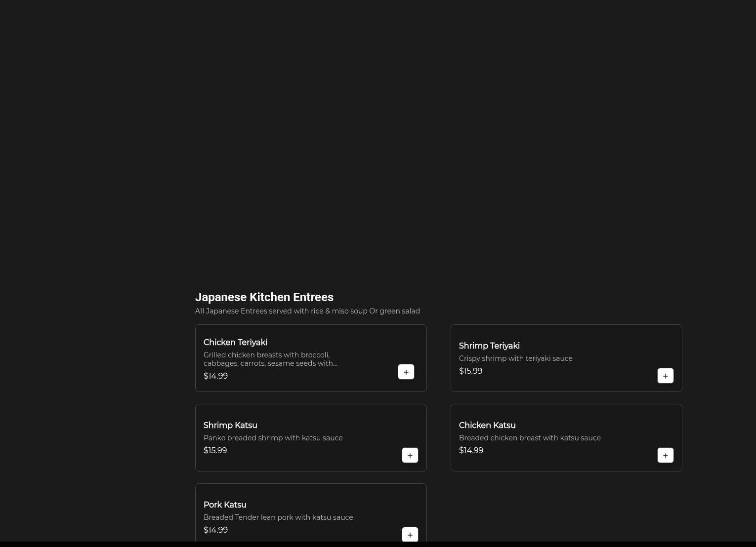This screenshot has height=547, width=756.
Task: Open the Chicken Katsu item title
Action: pyautogui.click(x=487, y=425)
